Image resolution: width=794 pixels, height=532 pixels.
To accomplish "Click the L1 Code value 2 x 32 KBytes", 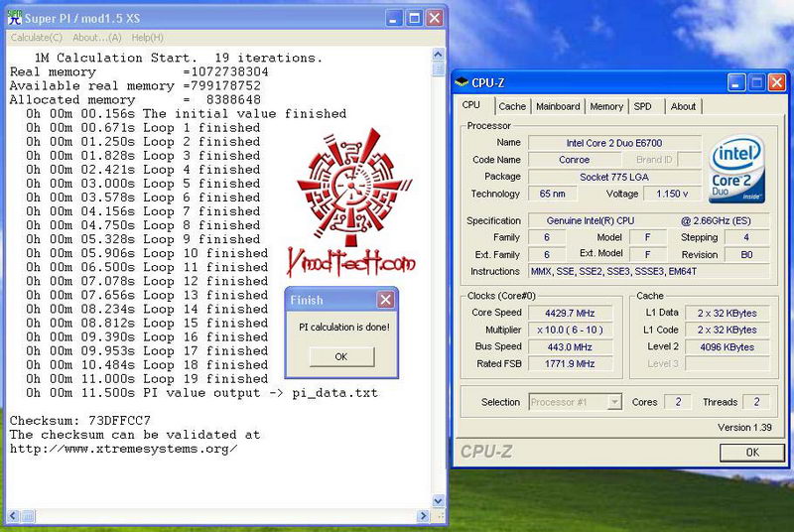I will 728,330.
